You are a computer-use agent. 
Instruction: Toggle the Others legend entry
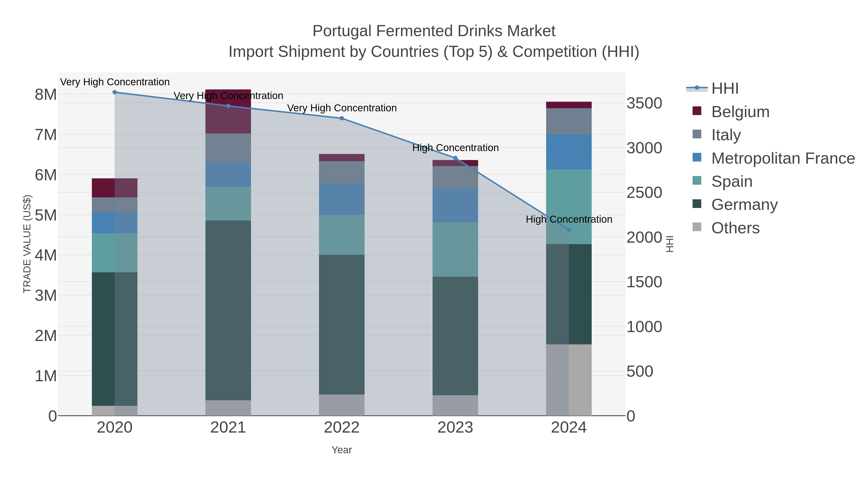pyautogui.click(x=726, y=228)
